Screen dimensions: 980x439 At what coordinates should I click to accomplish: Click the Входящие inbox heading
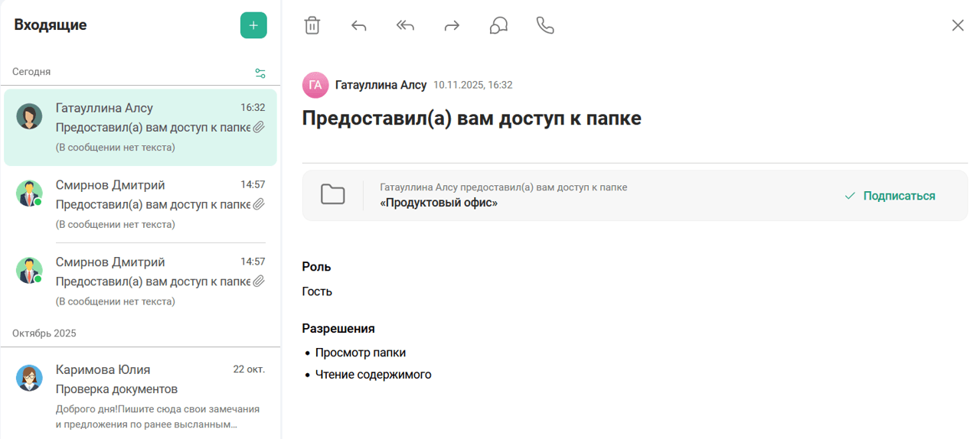(51, 25)
